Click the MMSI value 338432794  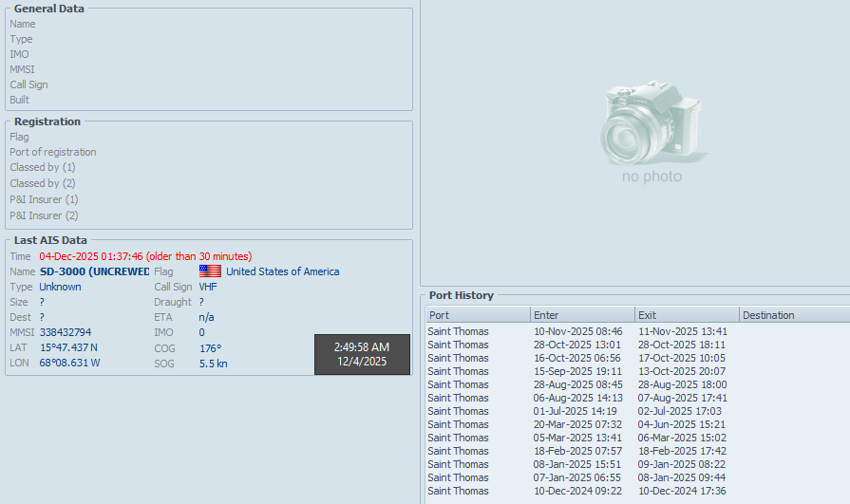pyautogui.click(x=66, y=332)
